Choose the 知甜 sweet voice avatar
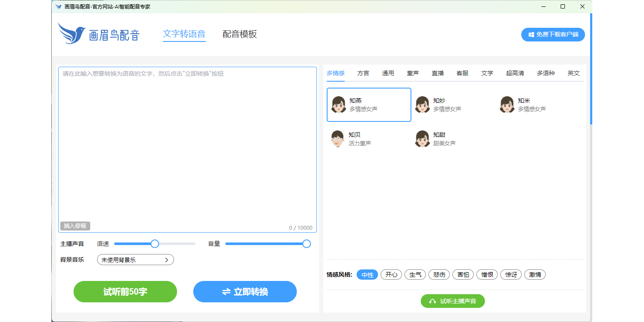This screenshot has height=322, width=644. [x=422, y=139]
